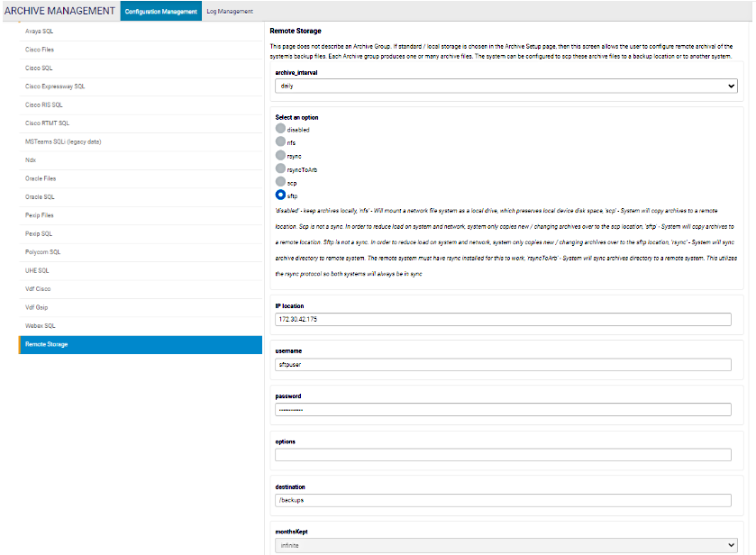Image resolution: width=756 pixels, height=555 pixels.
Task: Open Configuration Management tab
Action: pyautogui.click(x=160, y=11)
